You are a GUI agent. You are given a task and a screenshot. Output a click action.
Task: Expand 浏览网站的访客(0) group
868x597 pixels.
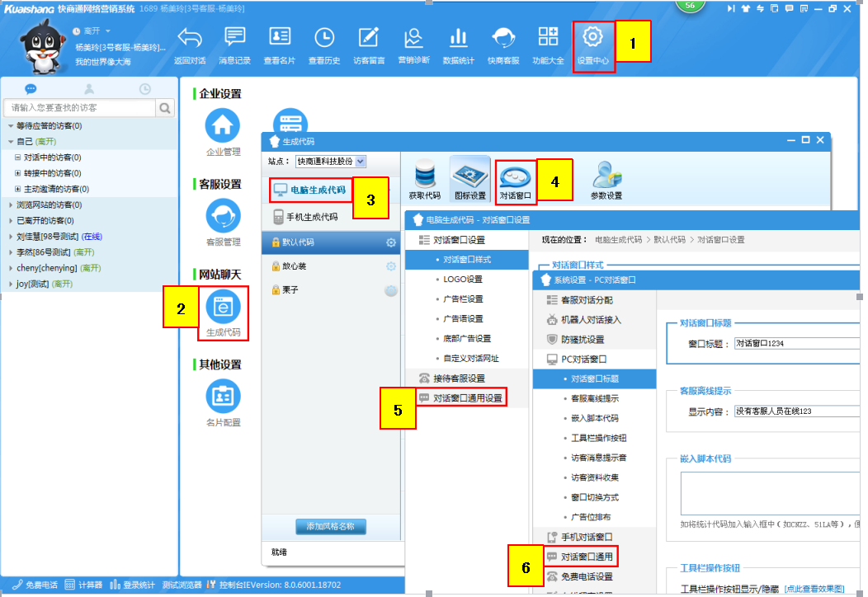click(x=11, y=204)
